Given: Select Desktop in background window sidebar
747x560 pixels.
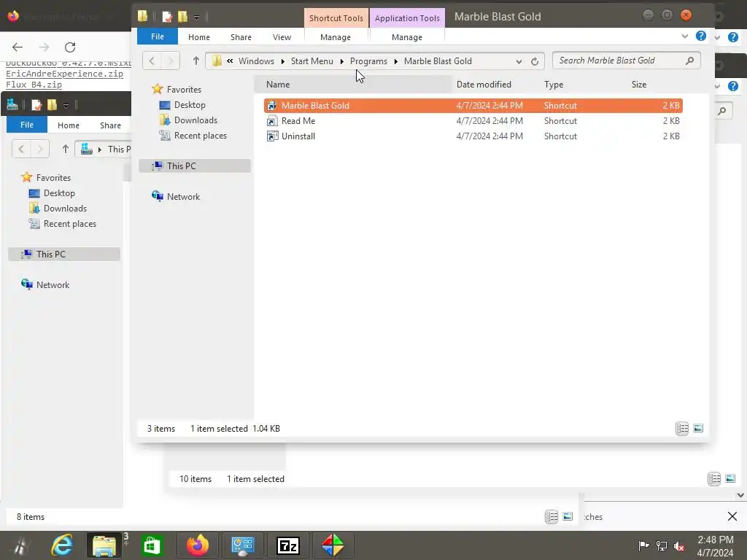Looking at the screenshot, I should click(x=59, y=192).
